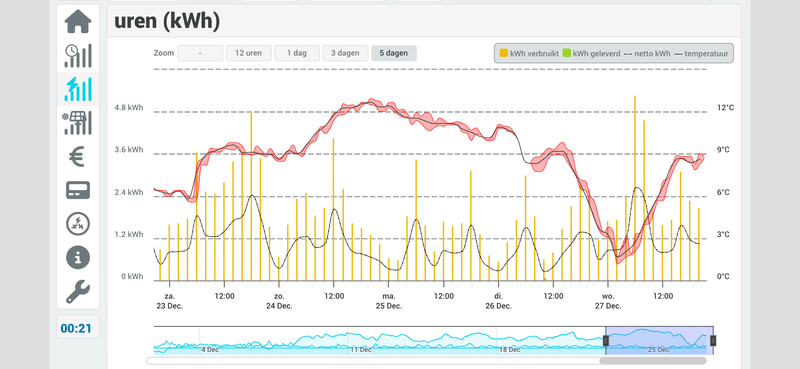Open the euro costs icon
Screen dimensions: 800x369
(x=78, y=156)
